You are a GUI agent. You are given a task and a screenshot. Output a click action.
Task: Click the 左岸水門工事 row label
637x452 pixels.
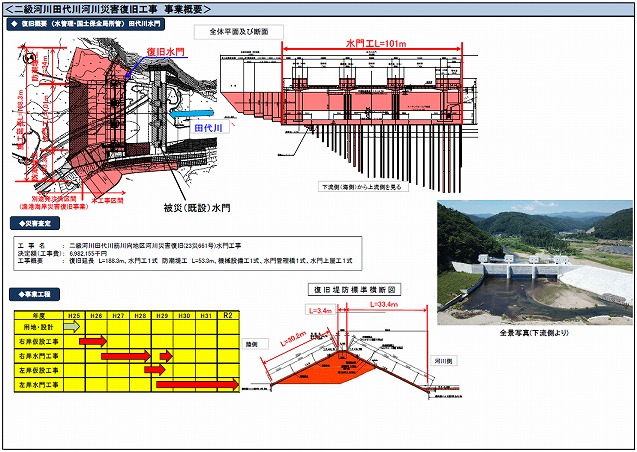coord(39,385)
